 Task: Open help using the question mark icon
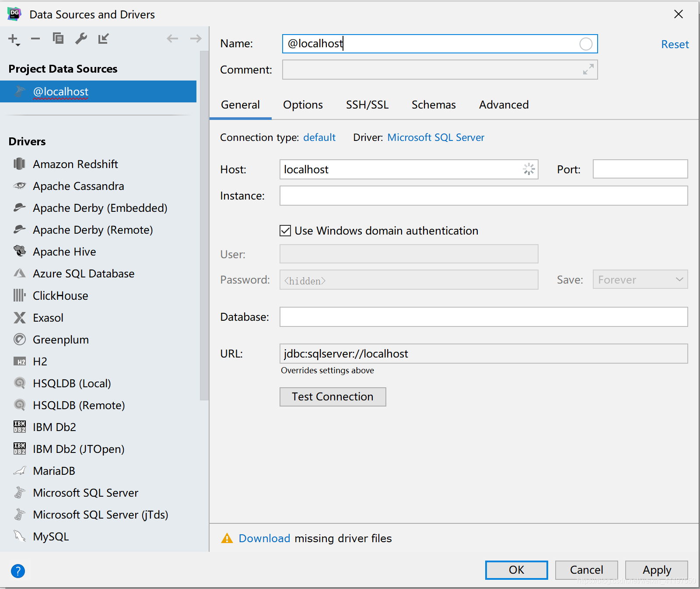pyautogui.click(x=18, y=571)
